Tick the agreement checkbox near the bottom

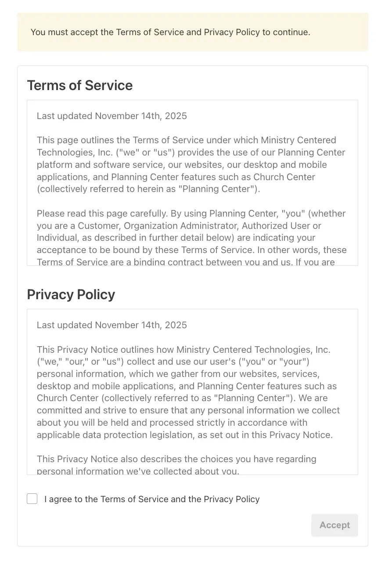coord(32,499)
